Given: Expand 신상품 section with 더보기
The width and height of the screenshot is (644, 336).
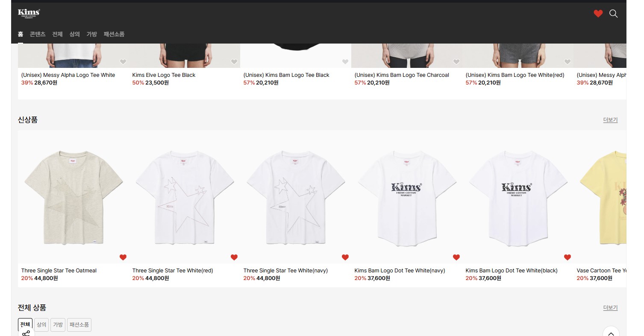Looking at the screenshot, I should [610, 120].
